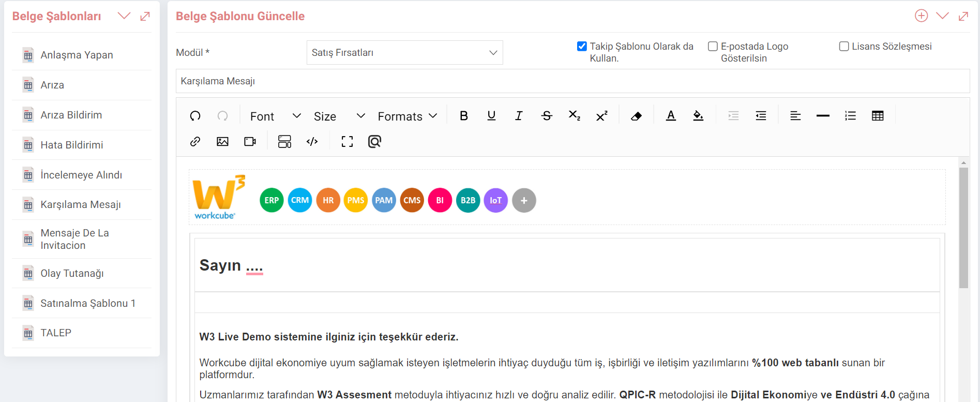Collapse the Belge Şablonu Güncelle panel

pyautogui.click(x=942, y=16)
